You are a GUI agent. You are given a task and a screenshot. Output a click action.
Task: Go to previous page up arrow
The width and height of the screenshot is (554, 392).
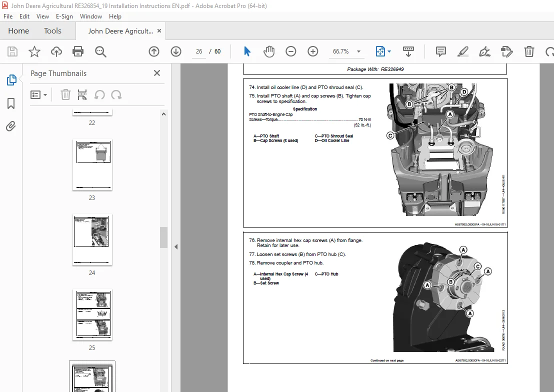click(x=153, y=51)
